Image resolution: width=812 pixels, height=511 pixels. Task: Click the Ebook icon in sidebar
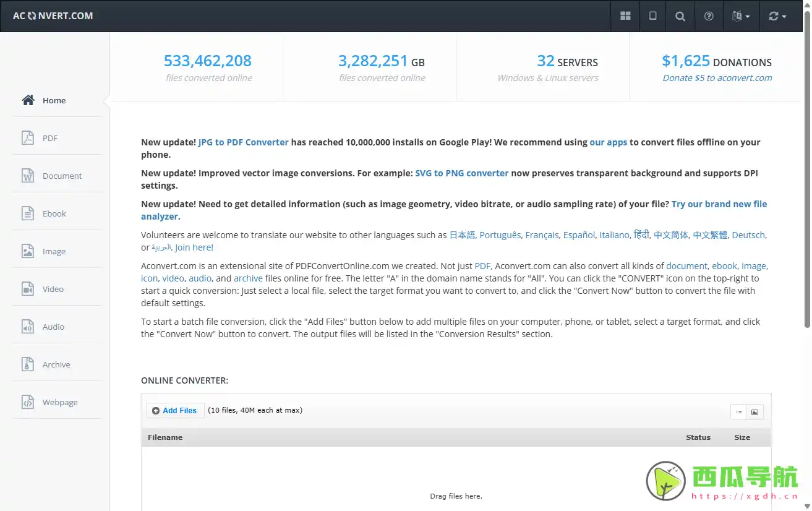point(28,213)
